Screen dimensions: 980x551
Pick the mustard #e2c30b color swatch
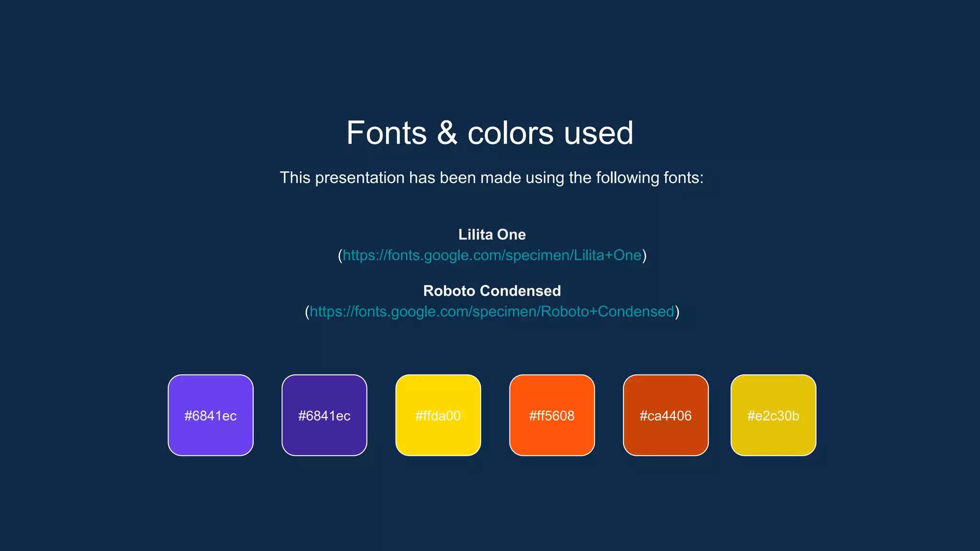(x=773, y=415)
